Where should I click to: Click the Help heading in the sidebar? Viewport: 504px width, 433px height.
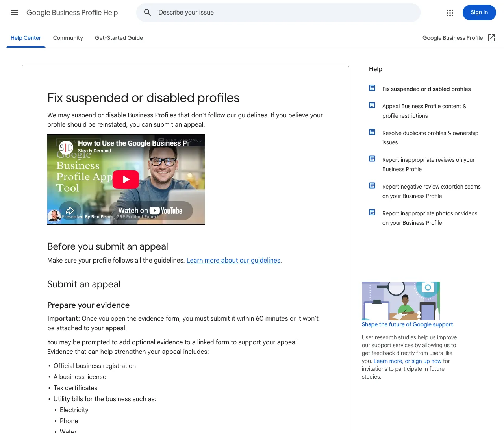point(376,69)
